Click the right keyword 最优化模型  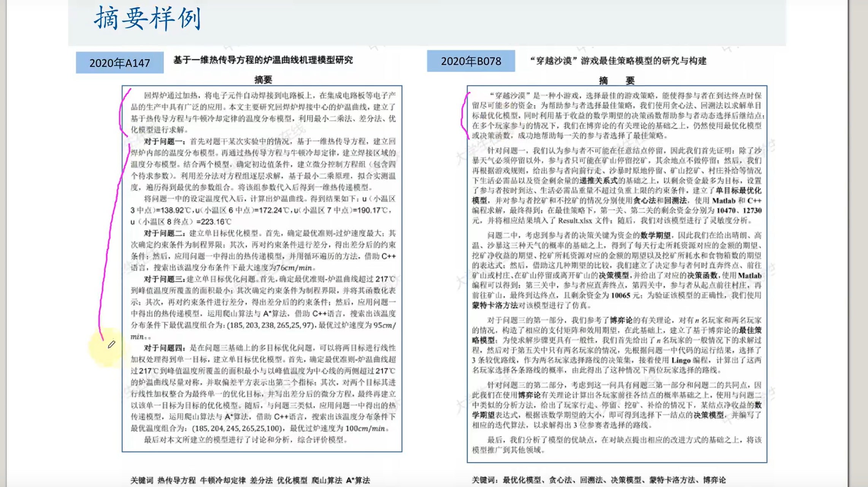tap(522, 480)
